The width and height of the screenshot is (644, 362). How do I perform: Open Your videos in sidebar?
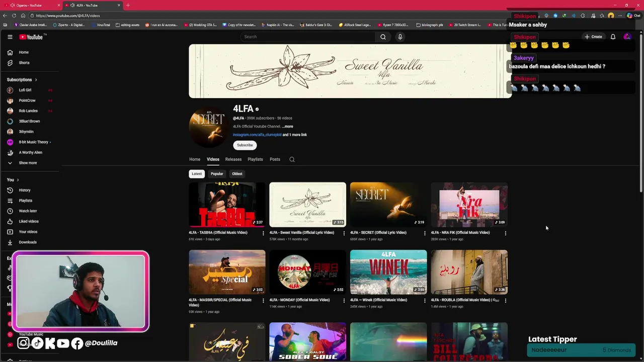tap(23, 232)
